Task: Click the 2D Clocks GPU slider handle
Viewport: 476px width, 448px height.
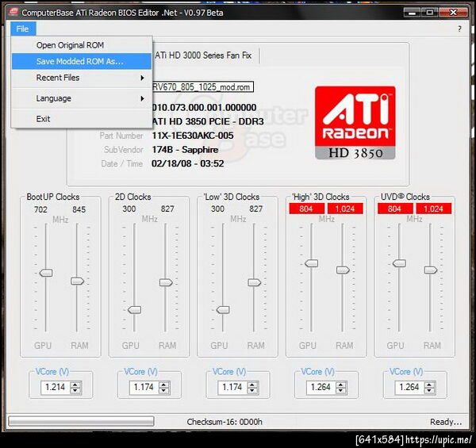Action: [x=134, y=310]
